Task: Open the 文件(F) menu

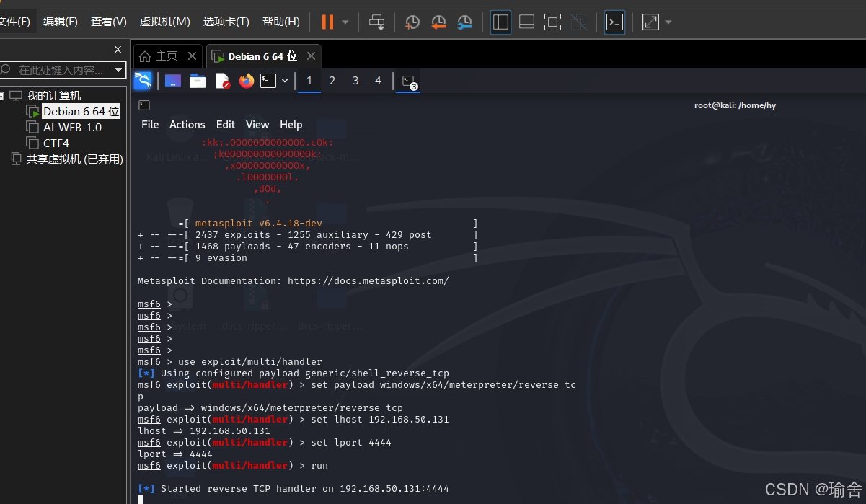Action: pyautogui.click(x=14, y=22)
